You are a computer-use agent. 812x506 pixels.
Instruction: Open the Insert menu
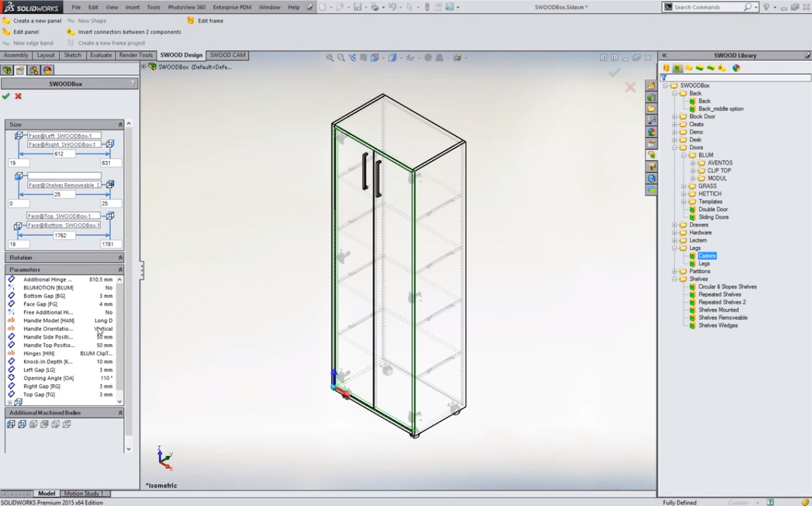[132, 7]
